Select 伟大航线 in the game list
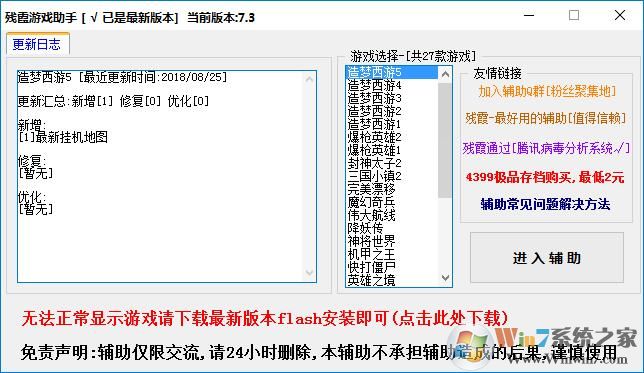644x373 pixels. click(392, 215)
